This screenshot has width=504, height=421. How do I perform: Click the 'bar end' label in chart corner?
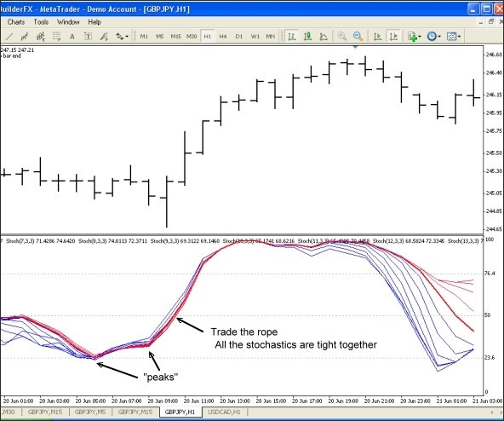tap(12, 55)
